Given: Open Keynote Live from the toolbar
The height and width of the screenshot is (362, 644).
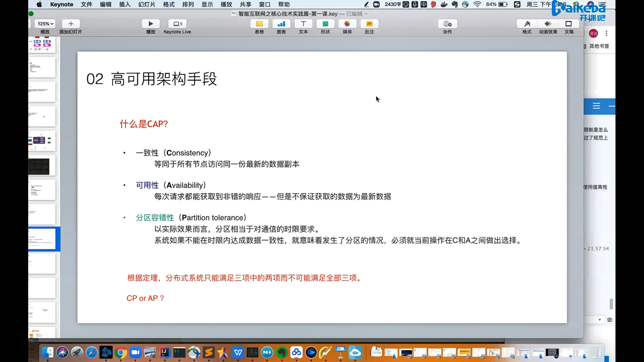Looking at the screenshot, I should click(177, 24).
